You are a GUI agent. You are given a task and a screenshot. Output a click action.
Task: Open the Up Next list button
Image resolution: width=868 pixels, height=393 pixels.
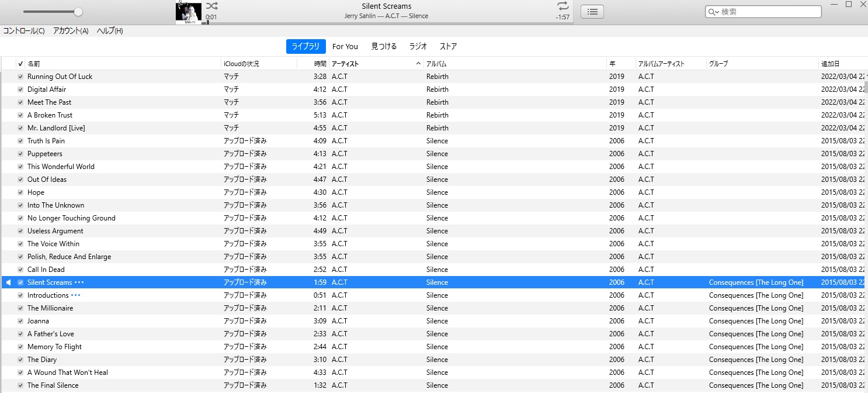click(x=592, y=12)
